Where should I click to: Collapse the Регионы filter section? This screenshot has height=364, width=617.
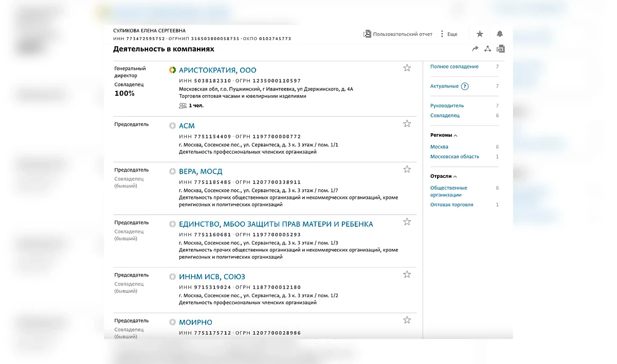[x=456, y=135]
